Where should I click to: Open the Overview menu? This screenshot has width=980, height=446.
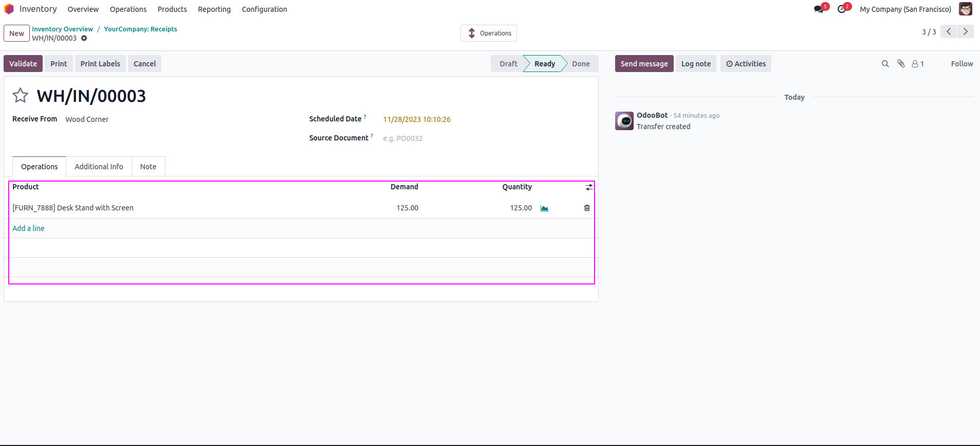coord(83,9)
